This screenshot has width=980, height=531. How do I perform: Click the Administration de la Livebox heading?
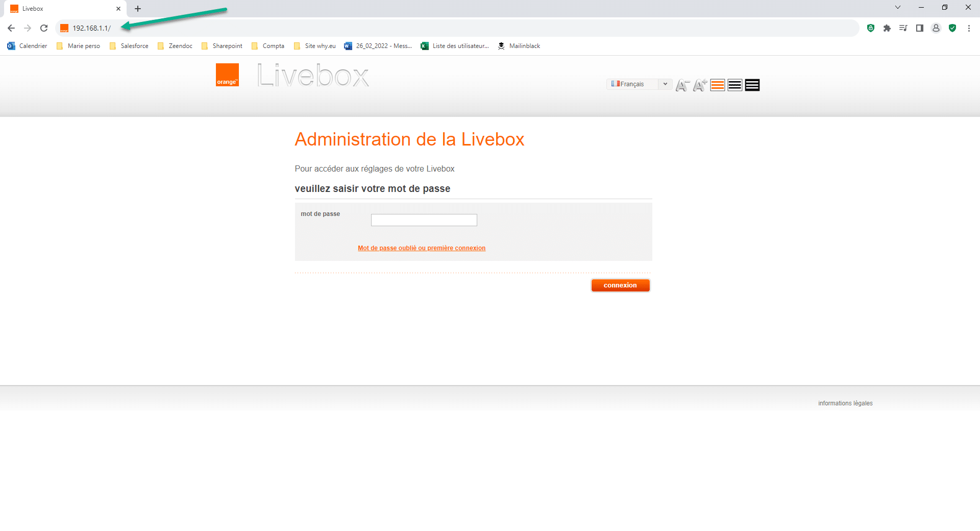409,139
